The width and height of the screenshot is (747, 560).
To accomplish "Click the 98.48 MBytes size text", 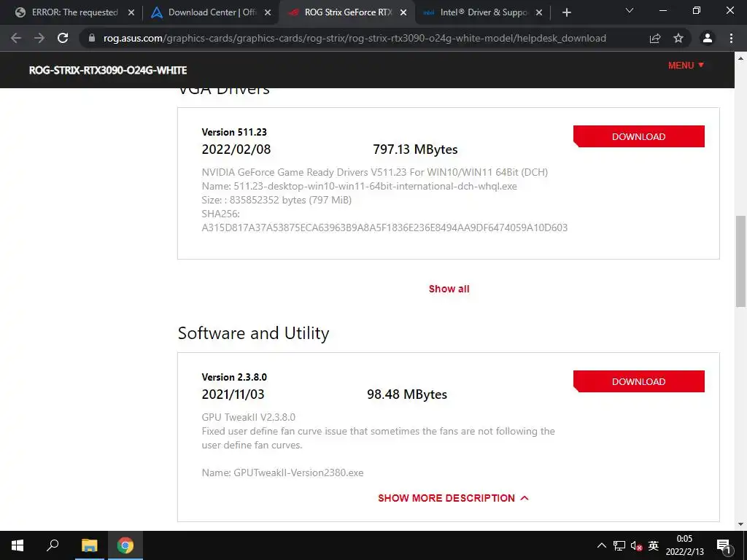I will (407, 394).
